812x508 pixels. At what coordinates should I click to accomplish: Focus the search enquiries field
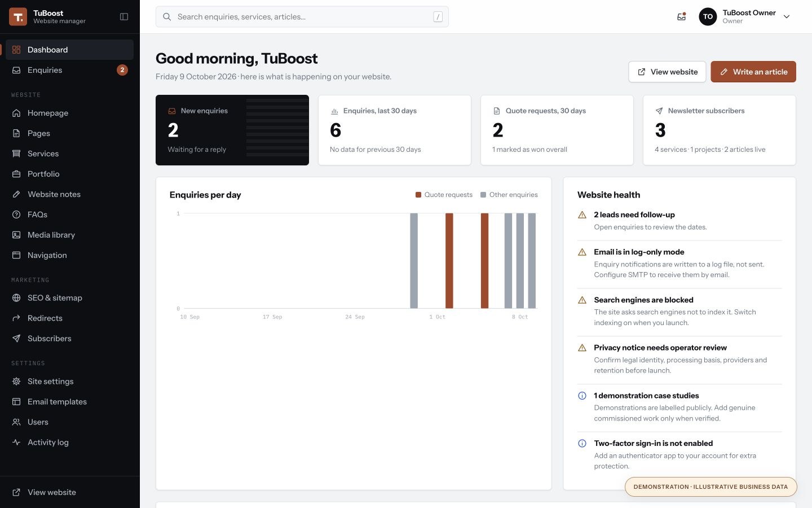(302, 17)
